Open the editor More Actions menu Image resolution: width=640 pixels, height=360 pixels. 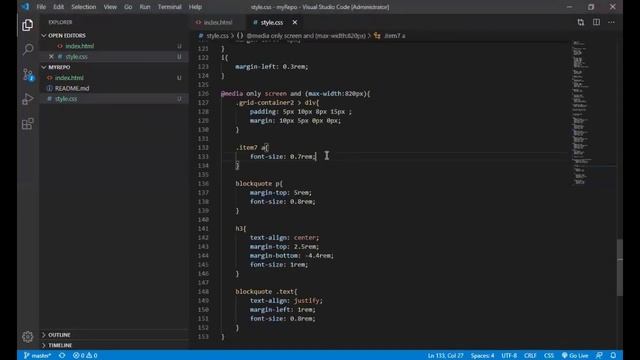(611, 22)
